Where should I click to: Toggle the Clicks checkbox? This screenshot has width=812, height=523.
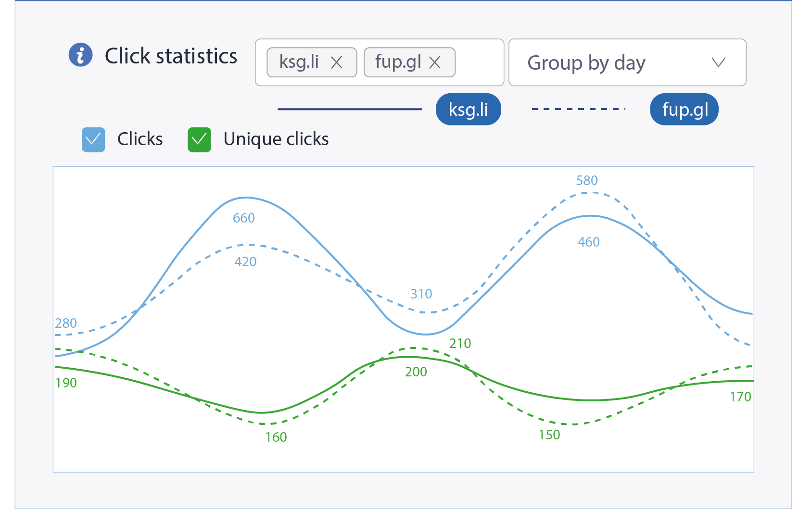pyautogui.click(x=93, y=140)
